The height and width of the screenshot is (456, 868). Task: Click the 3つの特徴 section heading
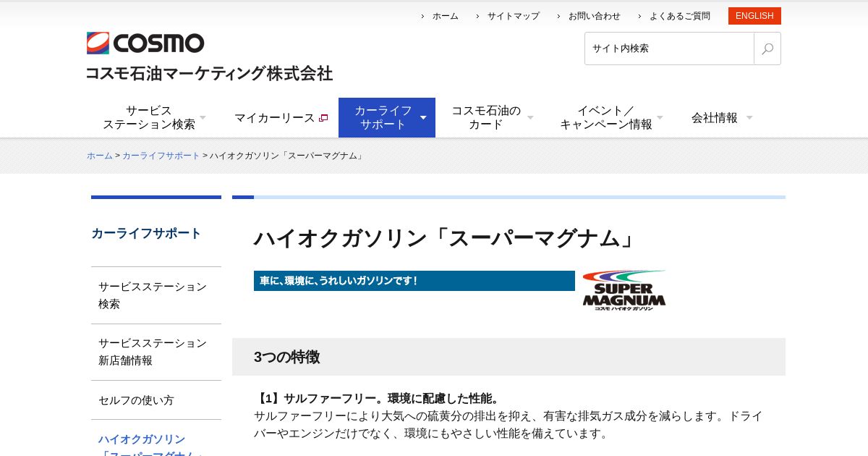tap(286, 357)
